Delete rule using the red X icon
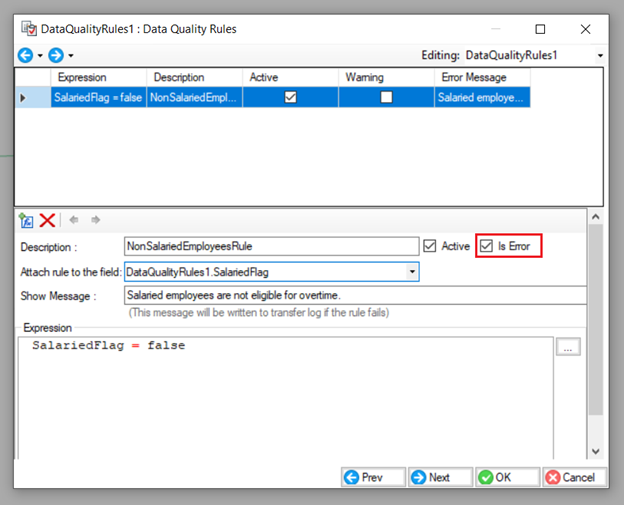The width and height of the screenshot is (624, 505). (x=47, y=220)
